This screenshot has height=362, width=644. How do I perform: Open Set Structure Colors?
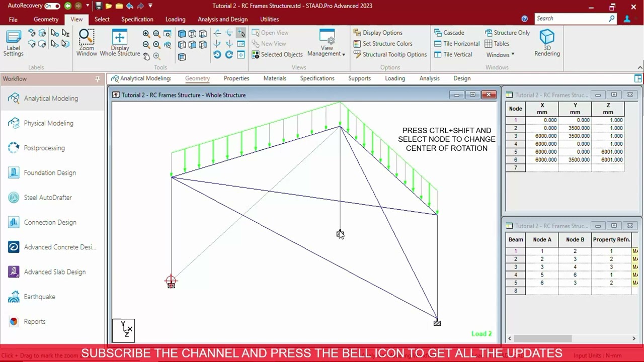tap(383, 44)
